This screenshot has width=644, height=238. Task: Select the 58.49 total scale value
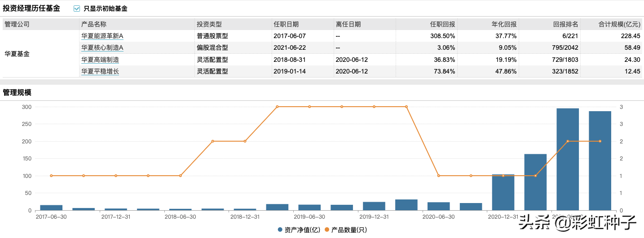[632, 48]
